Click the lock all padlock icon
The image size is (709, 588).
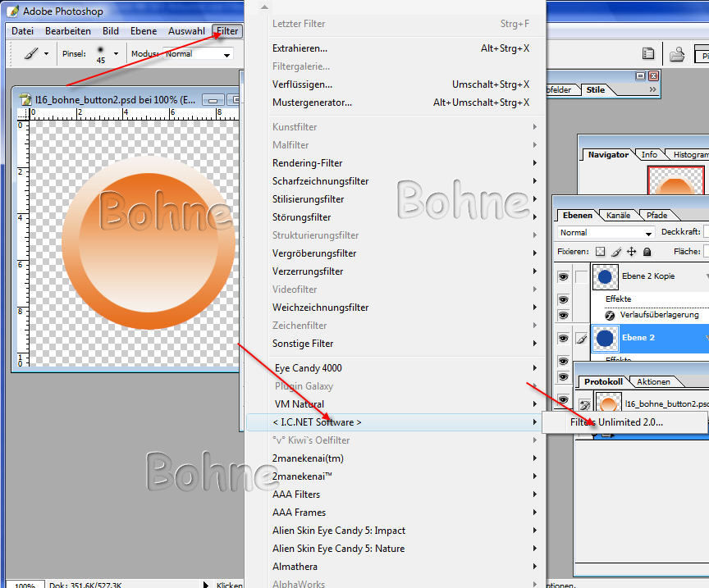point(647,252)
